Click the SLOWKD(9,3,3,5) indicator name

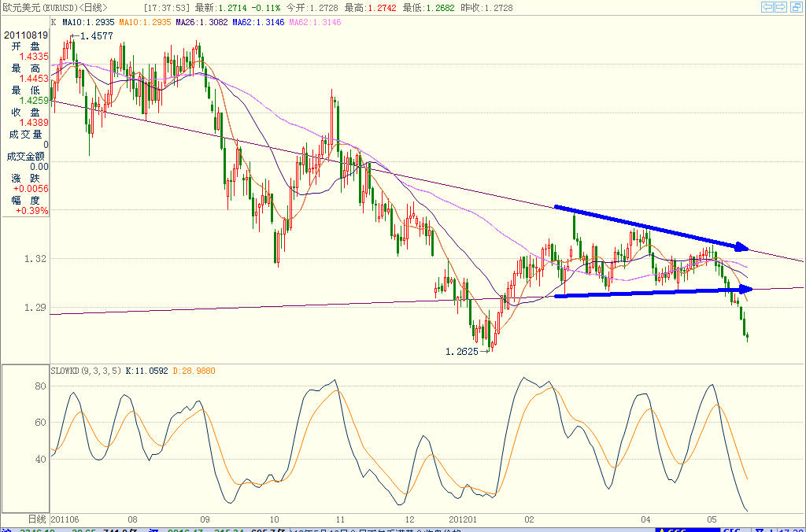click(86, 371)
